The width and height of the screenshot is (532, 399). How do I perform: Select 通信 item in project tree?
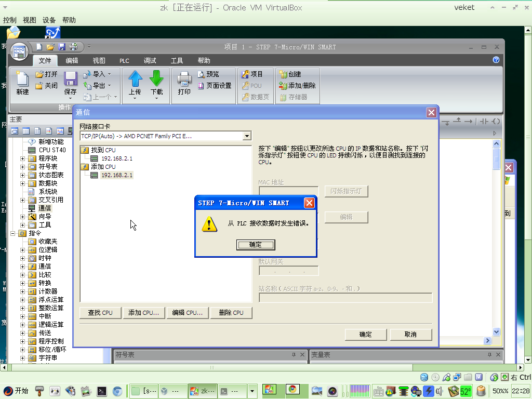[45, 208]
